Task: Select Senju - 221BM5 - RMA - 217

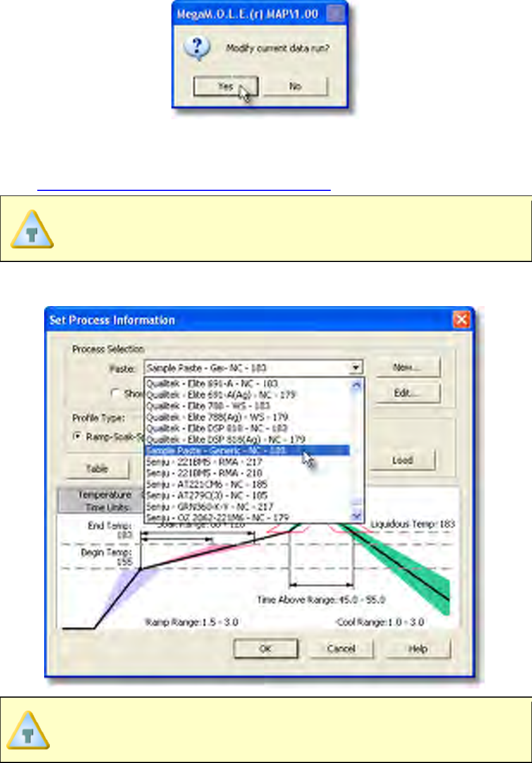Action: [247, 462]
